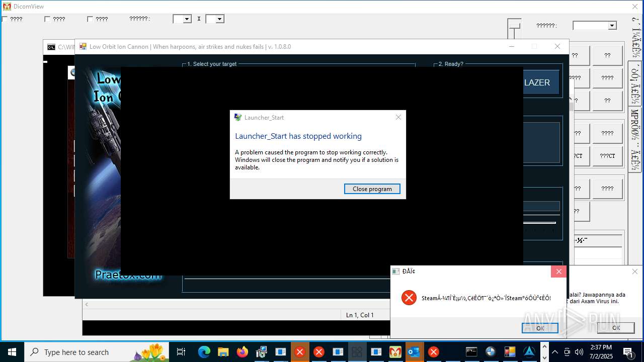This screenshot has height=362, width=644.
Task: Click the clock showing 2:37 PM
Action: (x=601, y=352)
